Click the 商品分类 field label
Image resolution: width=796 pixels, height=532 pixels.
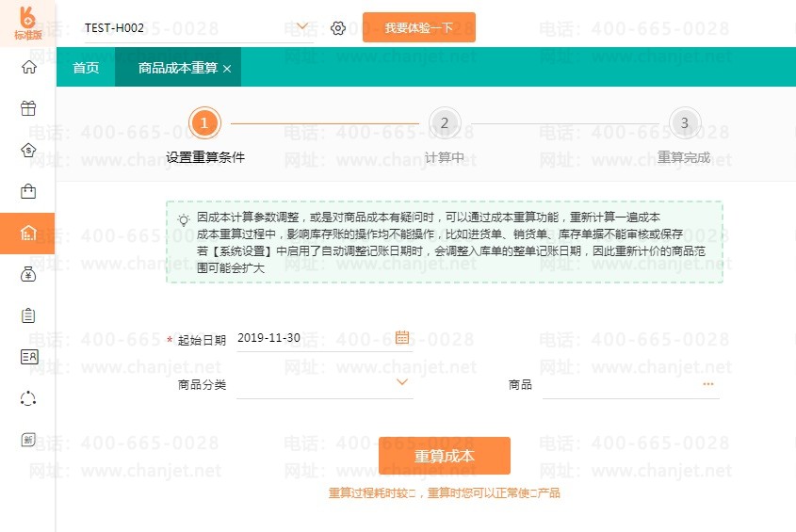(202, 385)
